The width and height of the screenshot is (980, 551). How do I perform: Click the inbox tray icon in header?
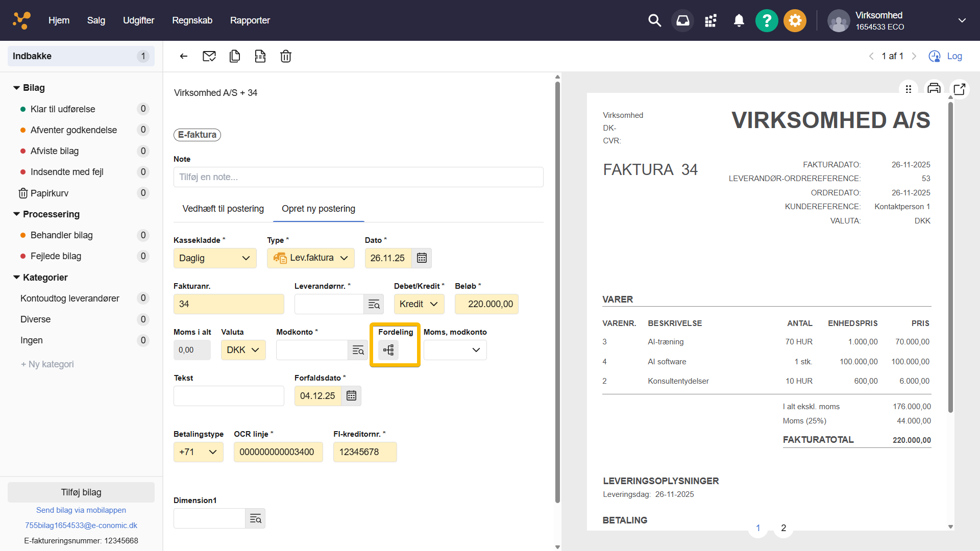[x=682, y=20]
